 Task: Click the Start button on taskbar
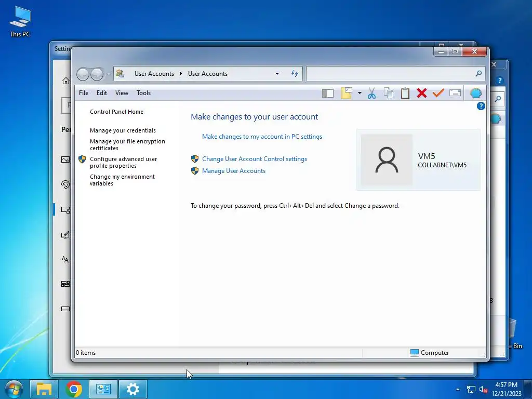[14, 389]
